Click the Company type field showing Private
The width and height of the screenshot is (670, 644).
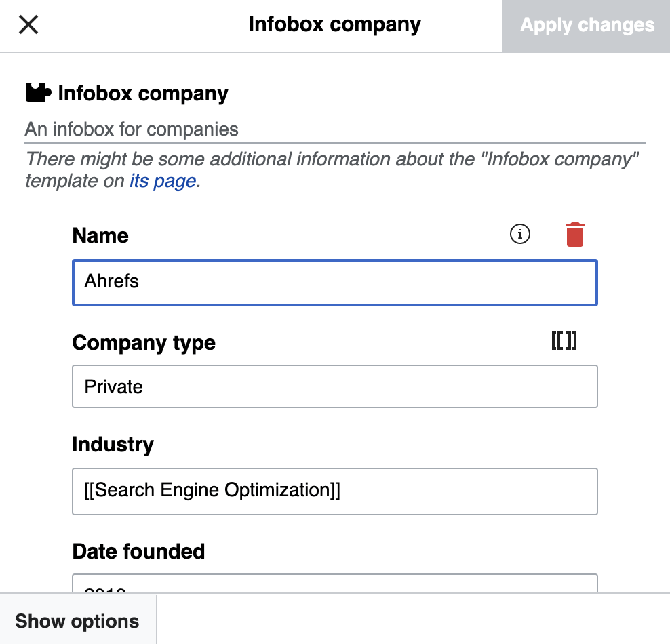pos(334,386)
